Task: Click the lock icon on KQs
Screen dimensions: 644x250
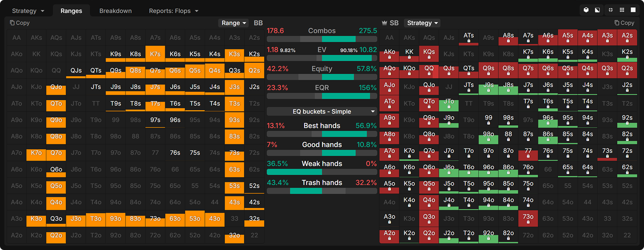Action: [429, 58]
